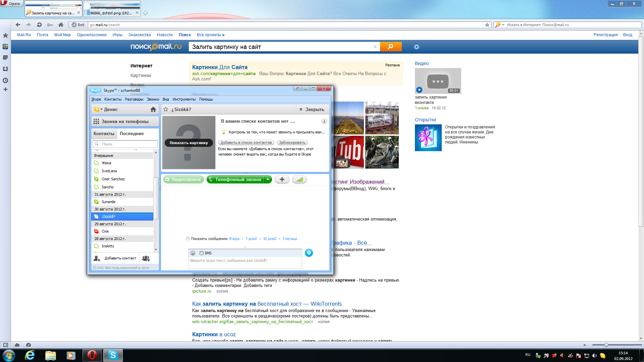The height and width of the screenshot is (362, 644).
Task: Open the phone dial pad icon
Action: click(x=96, y=121)
